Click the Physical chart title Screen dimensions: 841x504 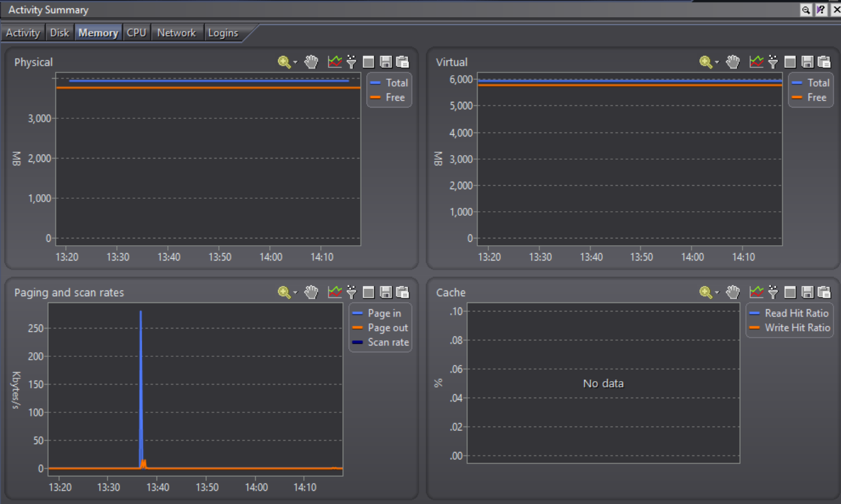click(33, 62)
